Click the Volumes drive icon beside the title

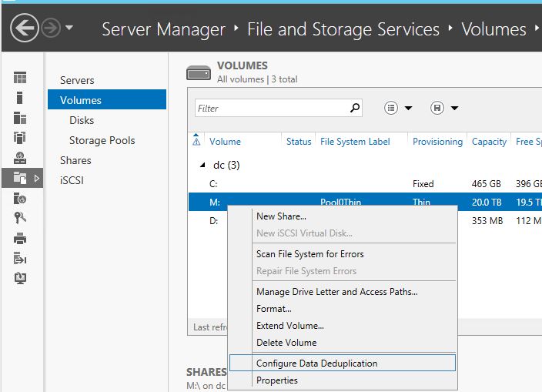(199, 72)
